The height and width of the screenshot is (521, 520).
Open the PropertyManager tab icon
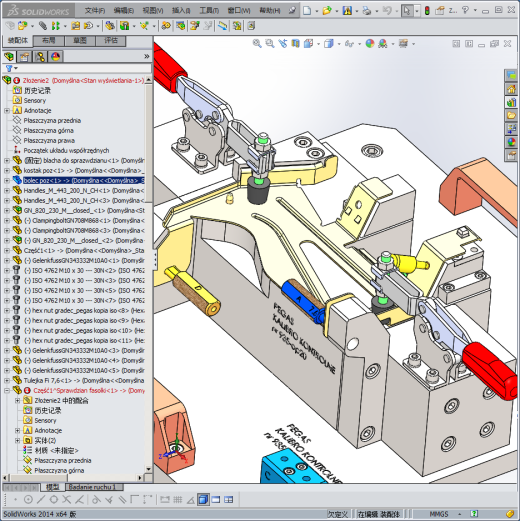(24, 57)
